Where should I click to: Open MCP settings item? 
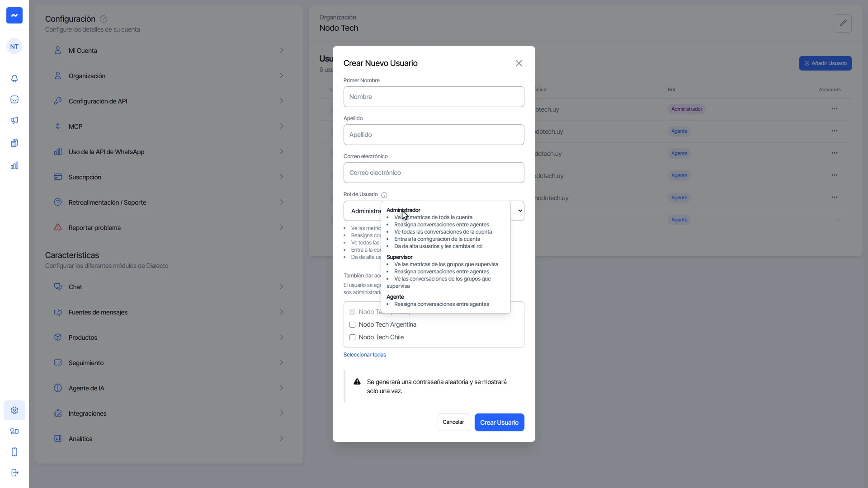pyautogui.click(x=169, y=127)
